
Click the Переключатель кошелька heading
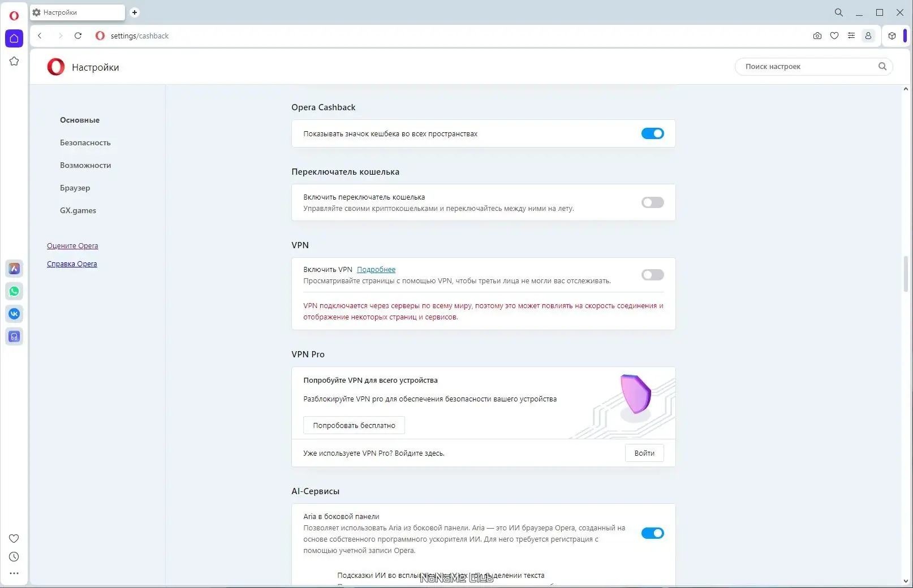pos(346,172)
